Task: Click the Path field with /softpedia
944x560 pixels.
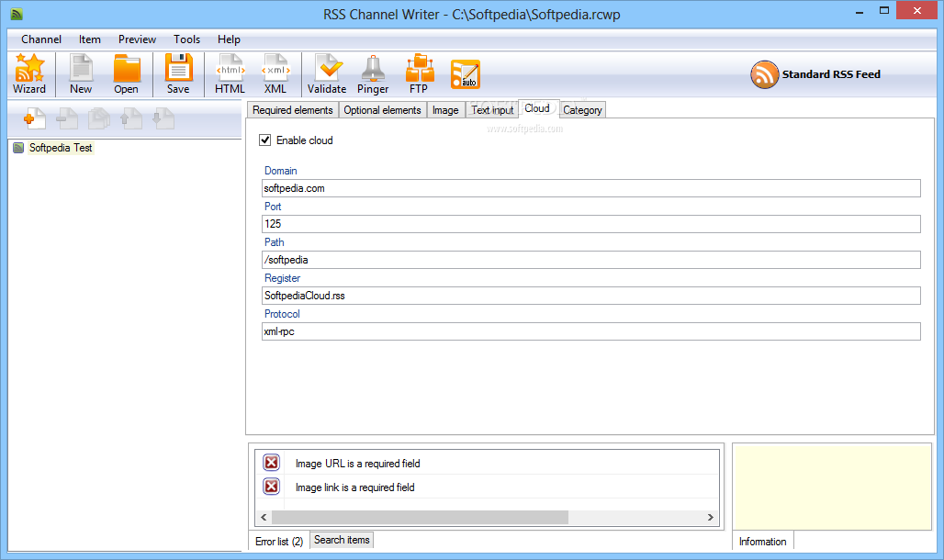Action: coord(591,260)
